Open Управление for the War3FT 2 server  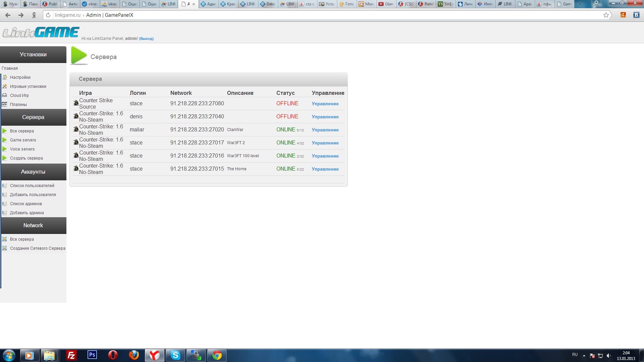pyautogui.click(x=325, y=143)
